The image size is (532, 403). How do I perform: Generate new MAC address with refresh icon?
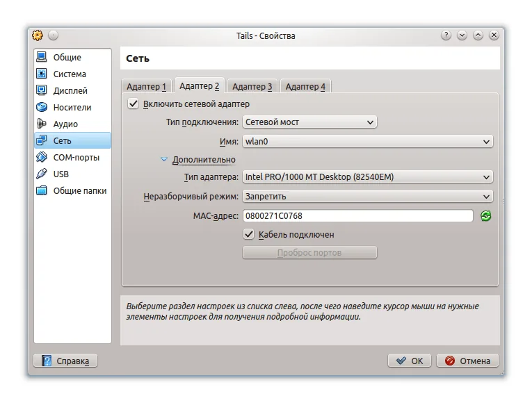(x=485, y=216)
